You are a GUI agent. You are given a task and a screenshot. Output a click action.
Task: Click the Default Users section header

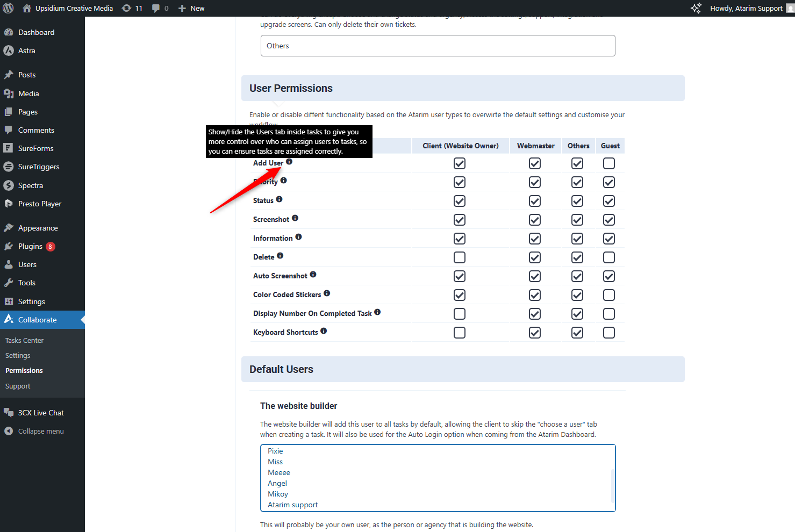point(463,369)
